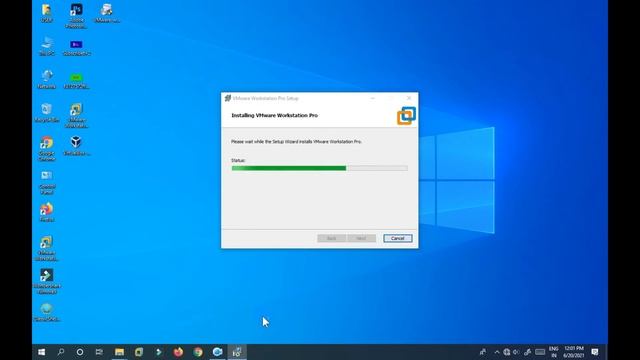Open the green notes app on taskbar
Screen dimensions: 640x360
click(x=139, y=352)
